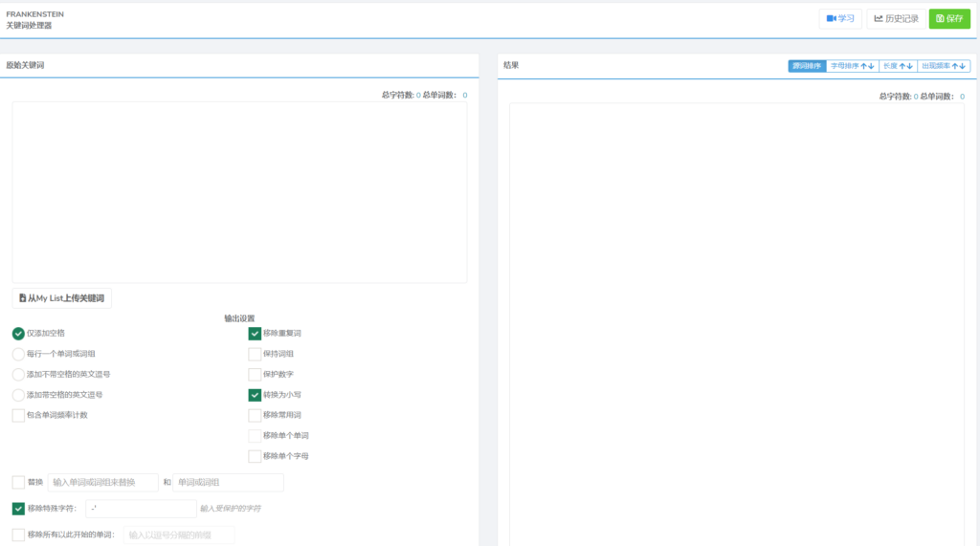
Task: Click 从My List上传关键词 upload button
Action: (62, 298)
